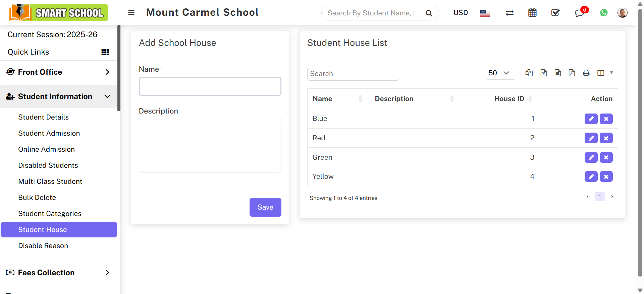Open chat notifications icon

point(579,13)
